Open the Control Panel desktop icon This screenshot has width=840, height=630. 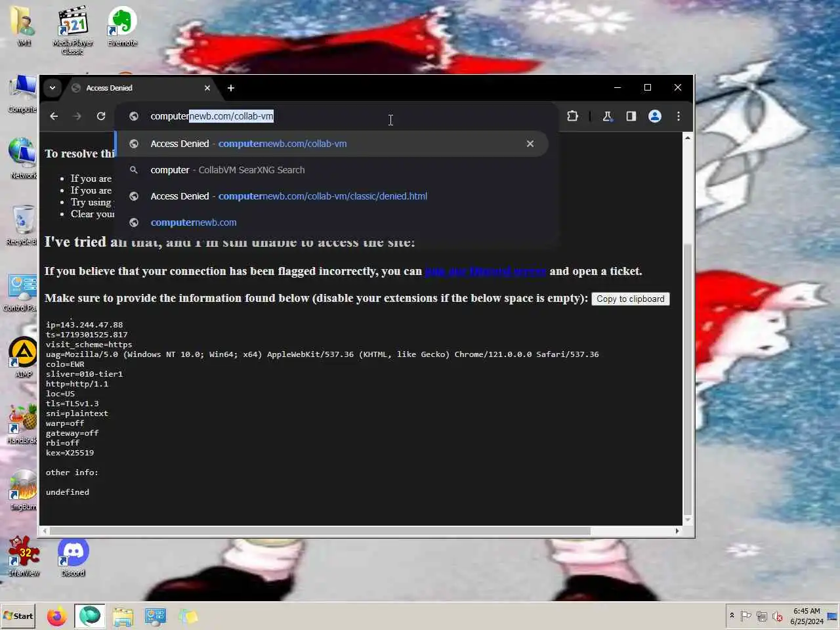pyautogui.click(x=21, y=292)
